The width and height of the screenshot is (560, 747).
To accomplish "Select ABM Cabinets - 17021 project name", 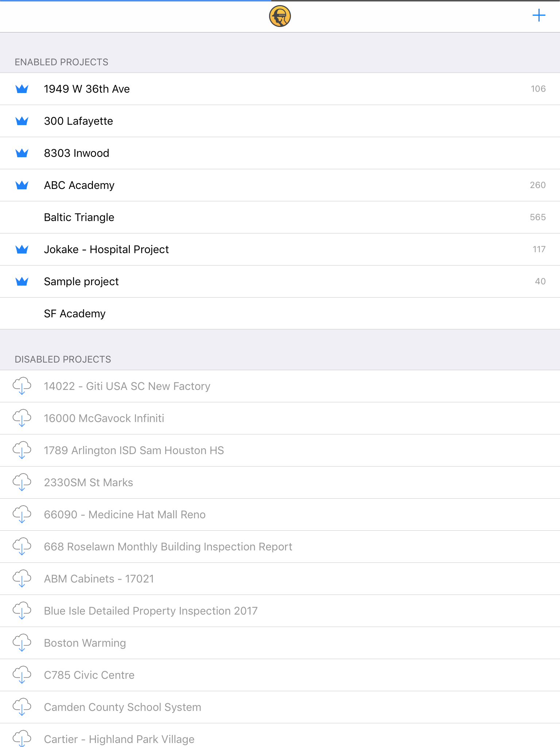I will pos(99,579).
